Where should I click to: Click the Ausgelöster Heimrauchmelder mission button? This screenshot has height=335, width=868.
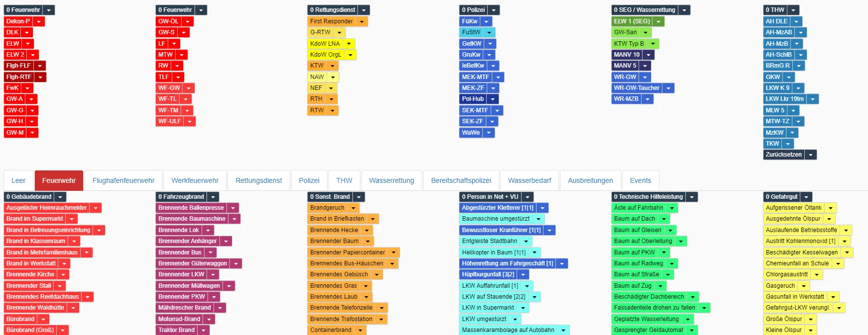47,208
